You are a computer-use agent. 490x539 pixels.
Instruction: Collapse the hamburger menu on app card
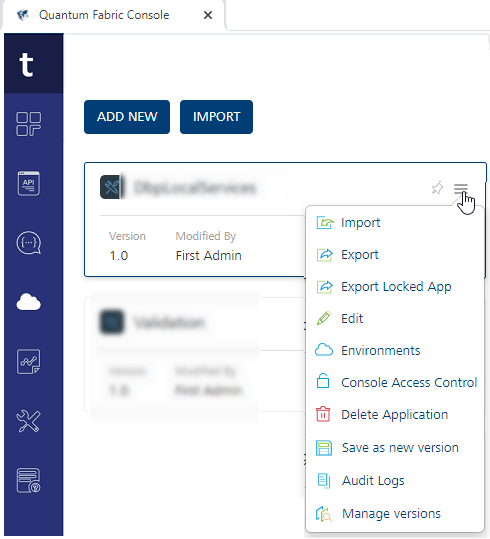(x=461, y=188)
